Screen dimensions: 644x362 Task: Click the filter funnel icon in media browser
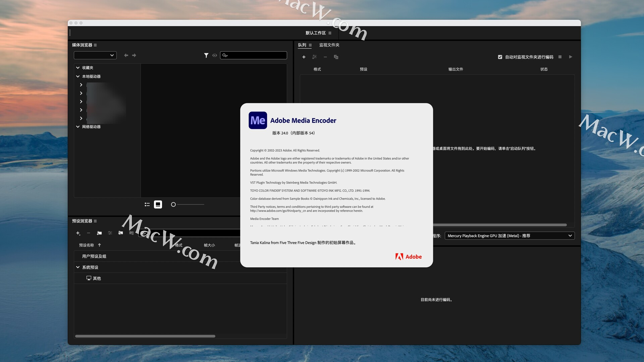click(206, 55)
